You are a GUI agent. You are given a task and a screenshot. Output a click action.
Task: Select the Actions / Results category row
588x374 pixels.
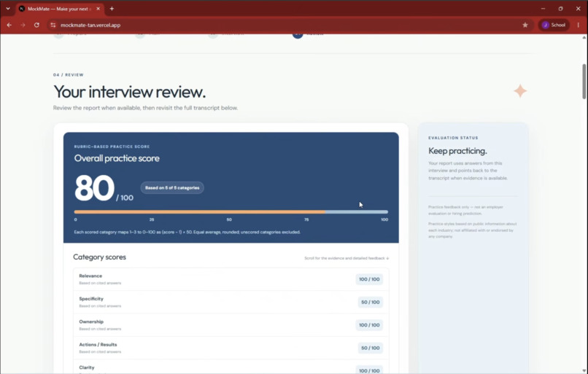tap(231, 348)
